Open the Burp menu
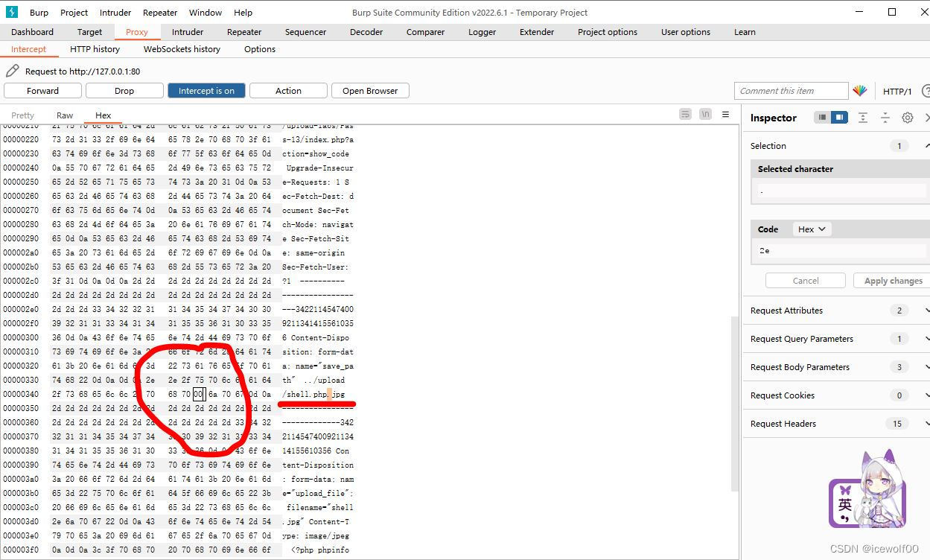930x560 pixels. point(39,13)
